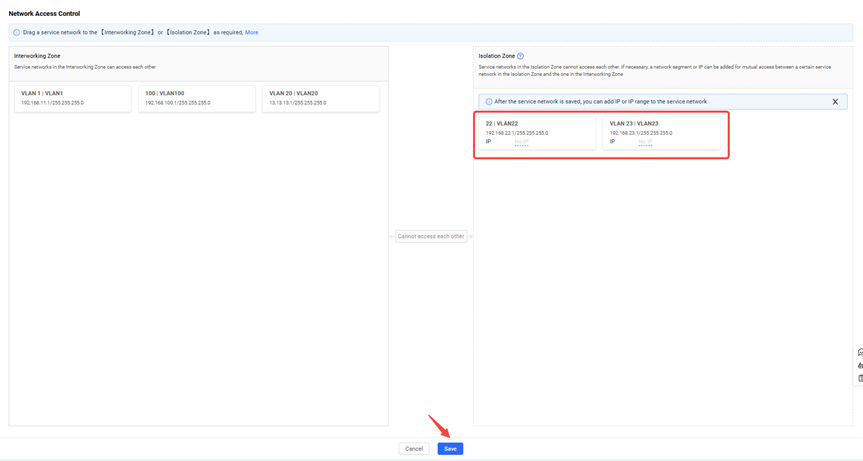
Task: Click the top floating sidebar icon on right edge
Action: click(x=860, y=352)
